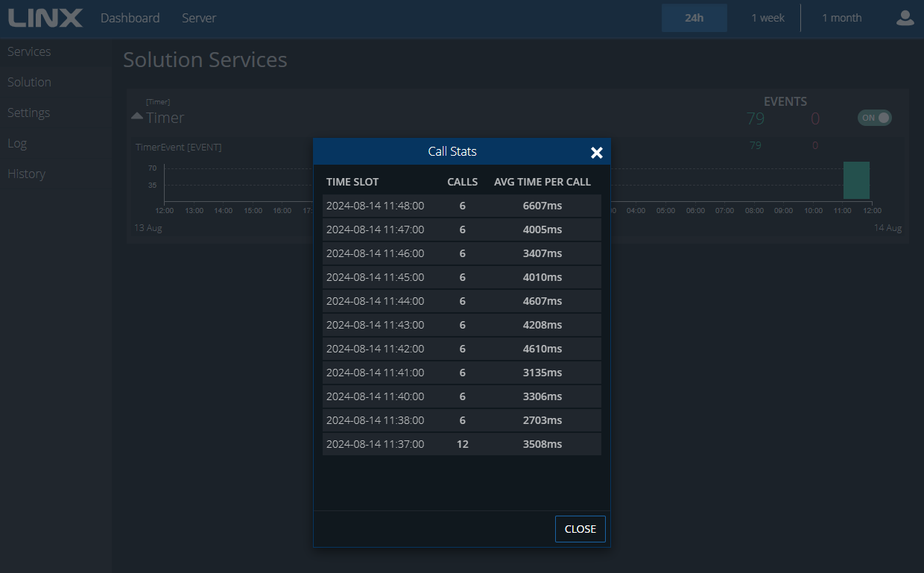Select the 2024-08-14 11:44:00 row
This screenshot has height=573, width=924.
[x=462, y=301]
